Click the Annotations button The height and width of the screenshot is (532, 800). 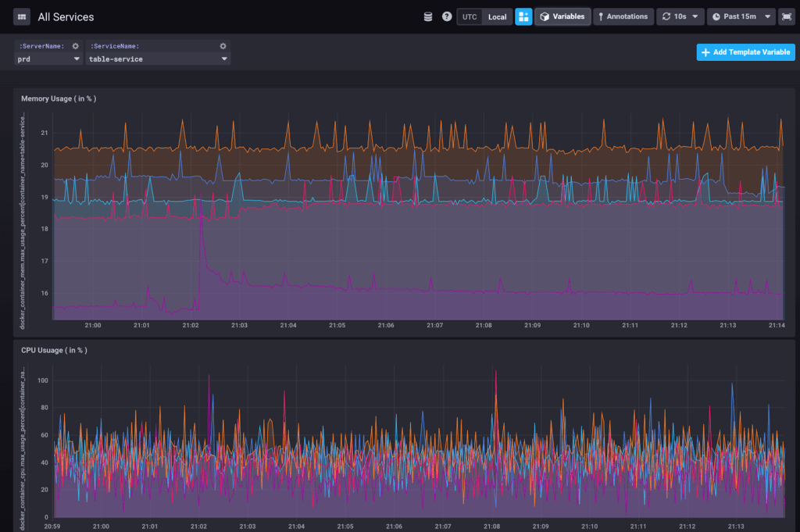coord(623,16)
